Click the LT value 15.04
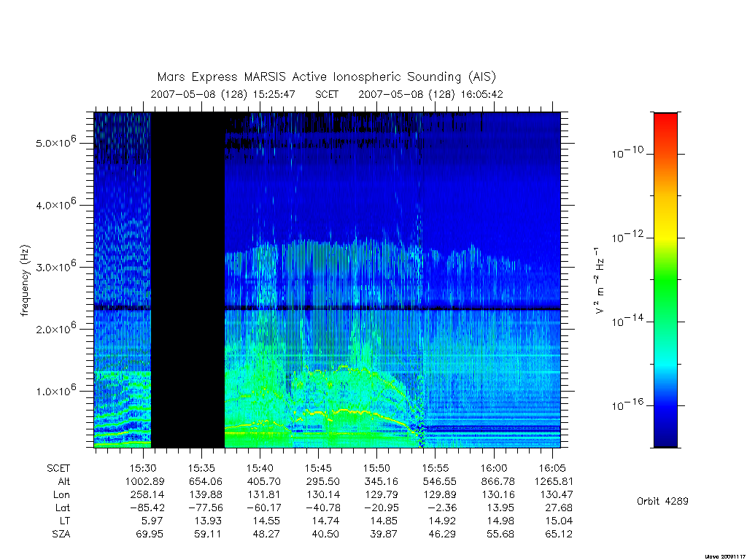 [x=559, y=521]
